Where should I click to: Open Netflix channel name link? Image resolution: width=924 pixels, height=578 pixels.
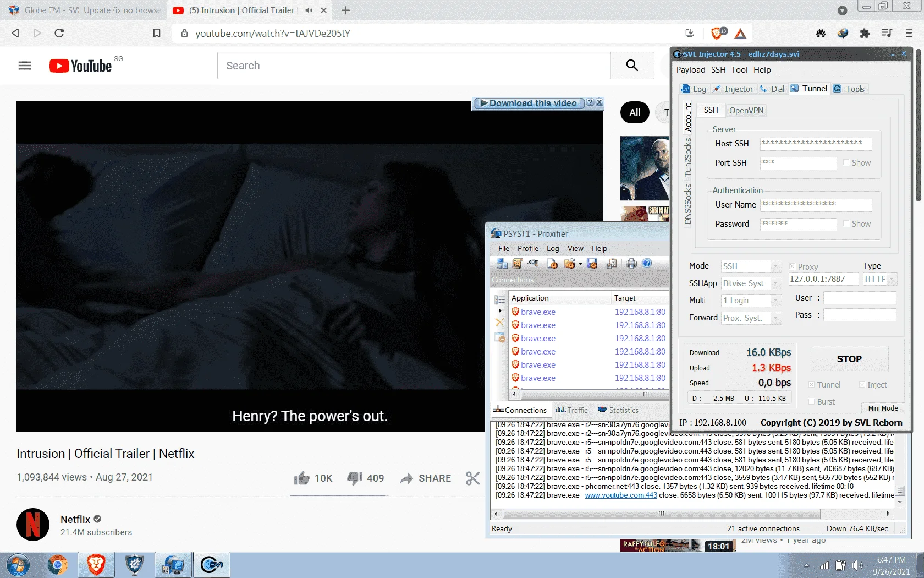pyautogui.click(x=75, y=519)
